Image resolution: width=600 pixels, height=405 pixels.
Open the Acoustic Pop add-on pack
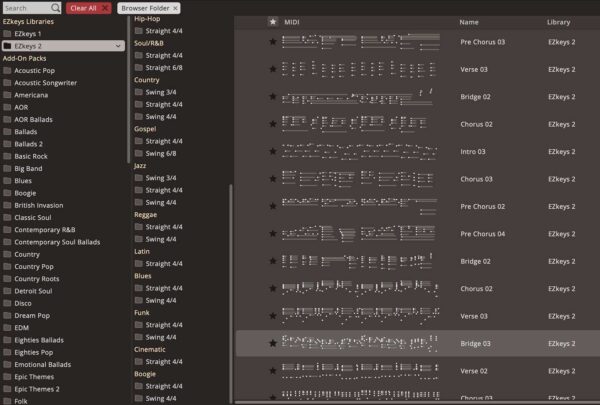click(34, 70)
